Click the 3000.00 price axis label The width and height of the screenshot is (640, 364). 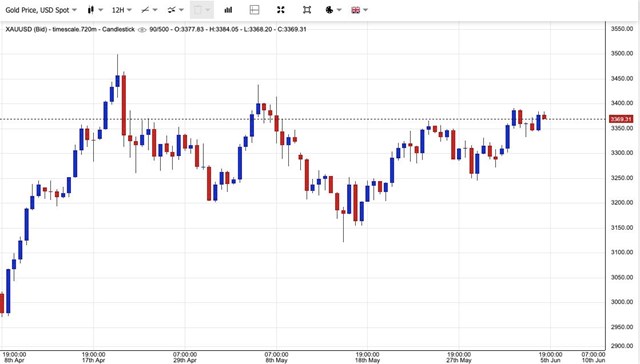[x=622, y=302]
